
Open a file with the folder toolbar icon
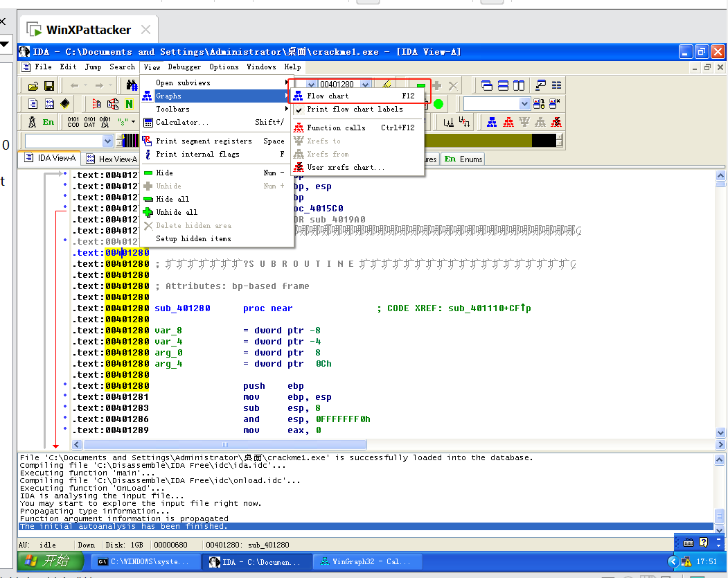tap(33, 86)
